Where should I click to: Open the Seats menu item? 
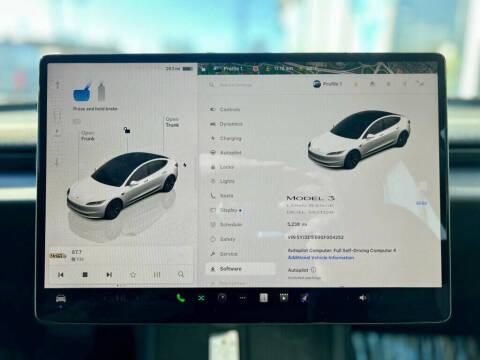[222, 196]
